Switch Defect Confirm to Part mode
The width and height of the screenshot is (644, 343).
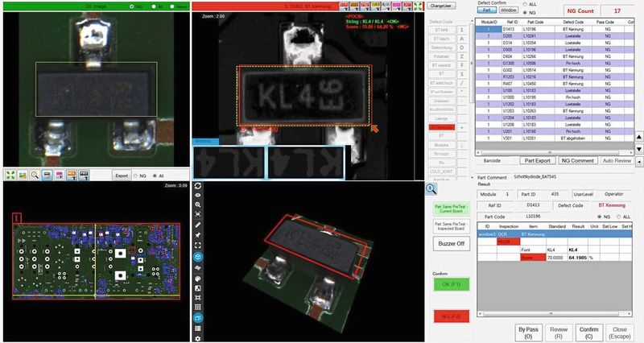point(487,10)
